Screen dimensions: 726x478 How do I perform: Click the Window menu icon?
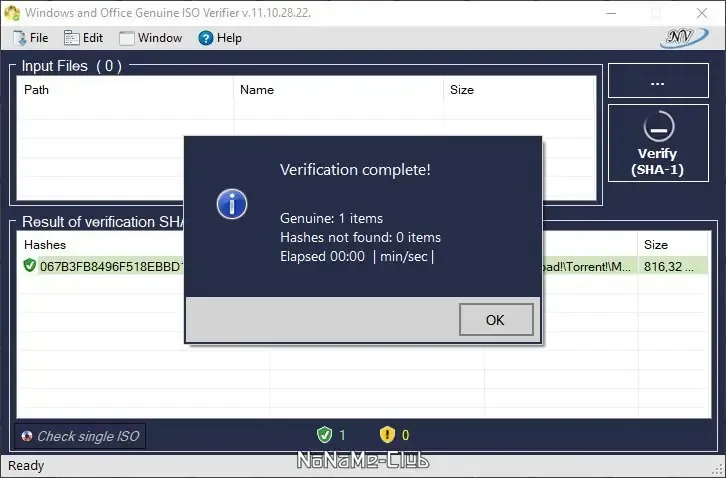tap(126, 38)
